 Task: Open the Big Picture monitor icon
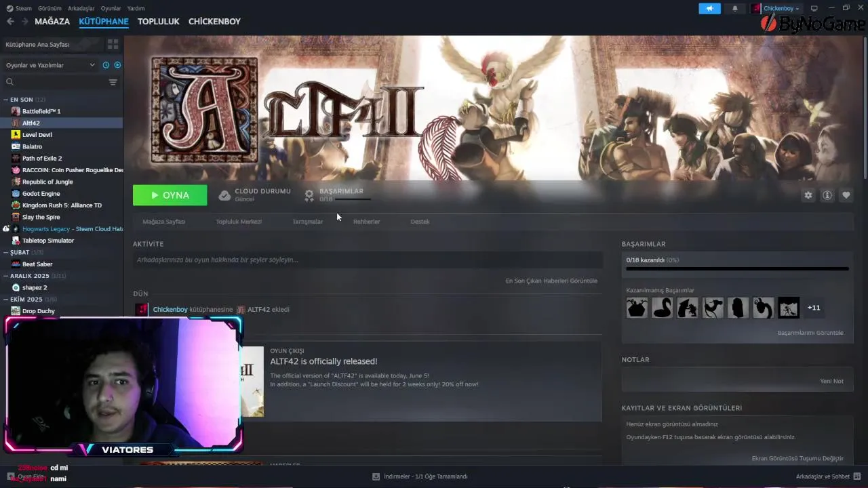pyautogui.click(x=814, y=8)
